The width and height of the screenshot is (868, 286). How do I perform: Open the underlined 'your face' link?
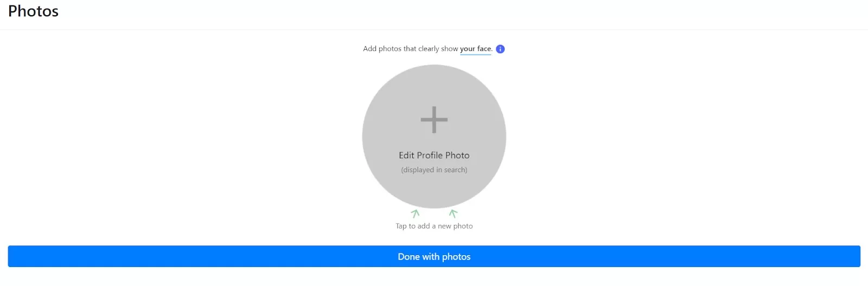click(x=476, y=49)
